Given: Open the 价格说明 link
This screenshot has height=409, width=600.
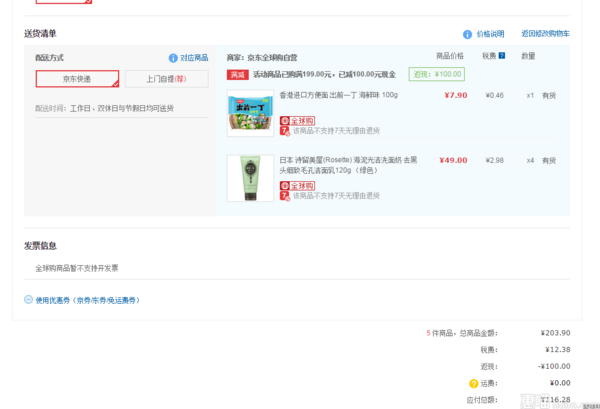Looking at the screenshot, I should [490, 34].
